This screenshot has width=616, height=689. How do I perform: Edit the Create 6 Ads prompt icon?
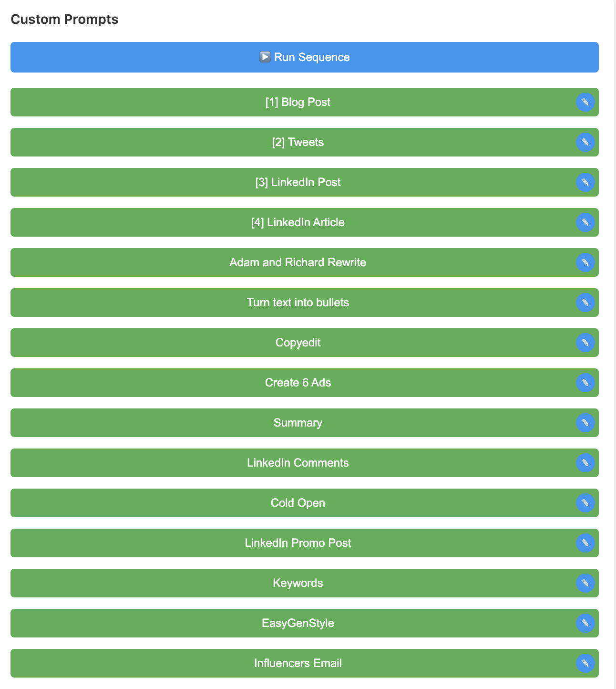(x=585, y=383)
